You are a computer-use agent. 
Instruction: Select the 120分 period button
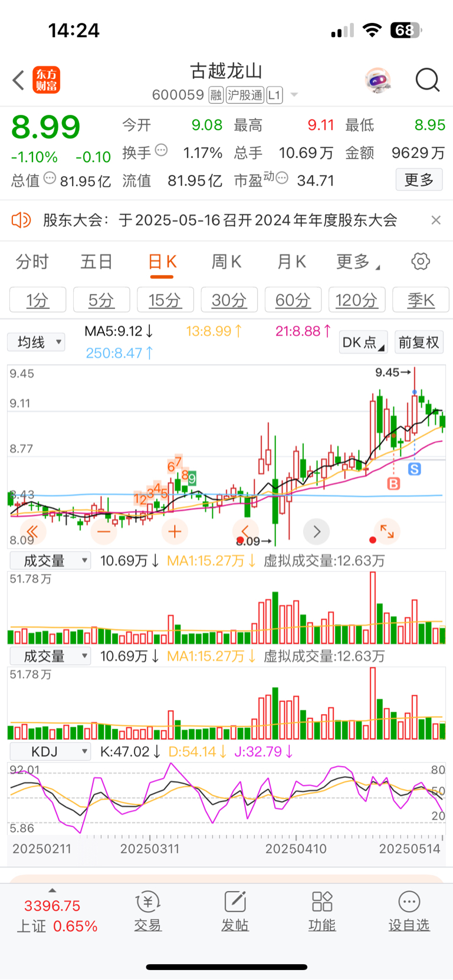pyautogui.click(x=357, y=300)
